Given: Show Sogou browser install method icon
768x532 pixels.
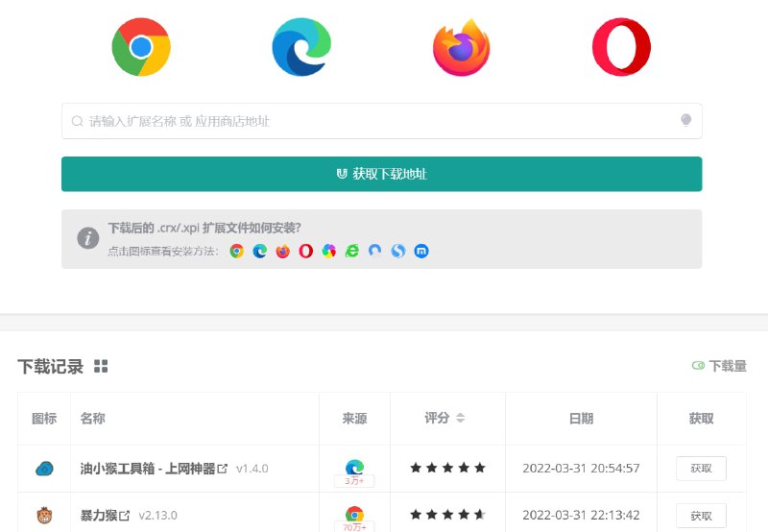Looking at the screenshot, I should tap(398, 252).
